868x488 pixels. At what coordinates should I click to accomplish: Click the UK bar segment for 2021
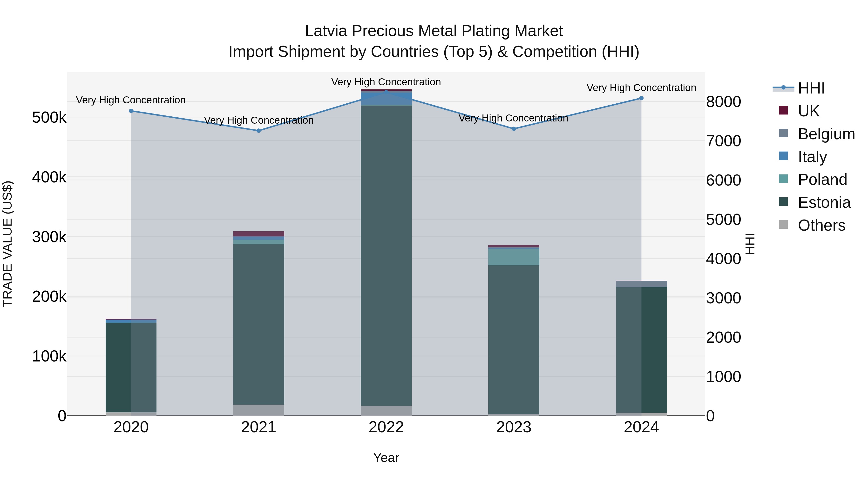coord(259,234)
